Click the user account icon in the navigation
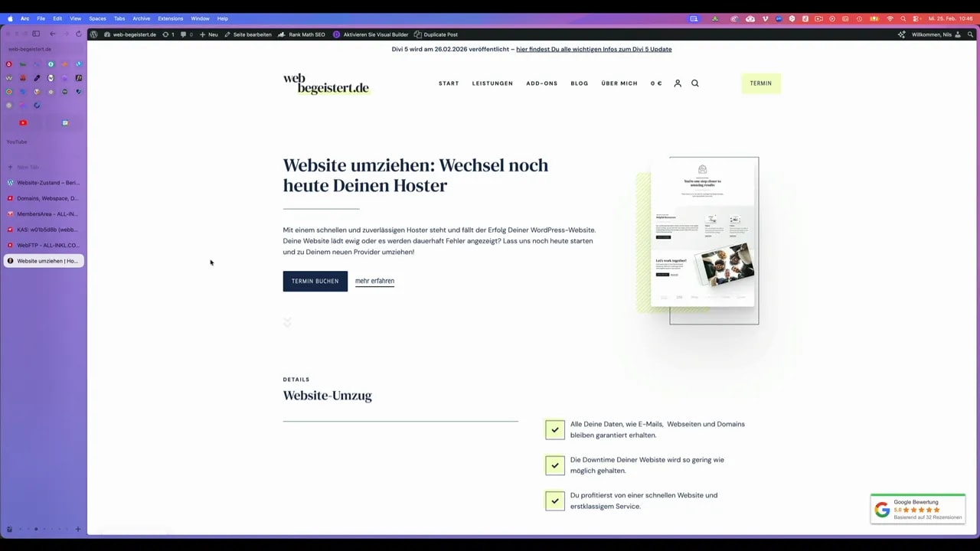Viewport: 980px width, 551px height. point(677,83)
